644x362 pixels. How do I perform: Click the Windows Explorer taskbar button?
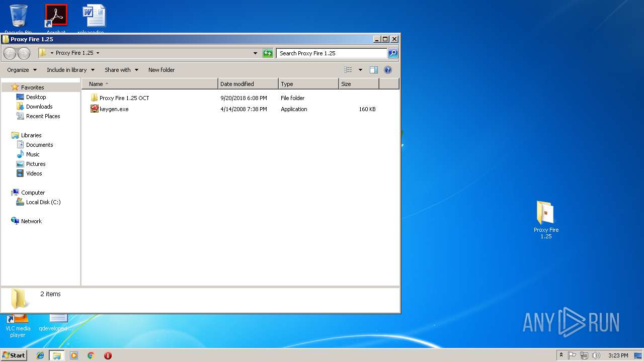click(x=57, y=355)
